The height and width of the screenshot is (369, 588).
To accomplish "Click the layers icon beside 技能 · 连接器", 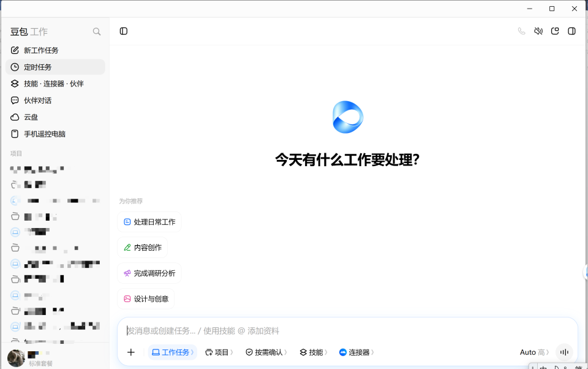I will click(x=15, y=84).
